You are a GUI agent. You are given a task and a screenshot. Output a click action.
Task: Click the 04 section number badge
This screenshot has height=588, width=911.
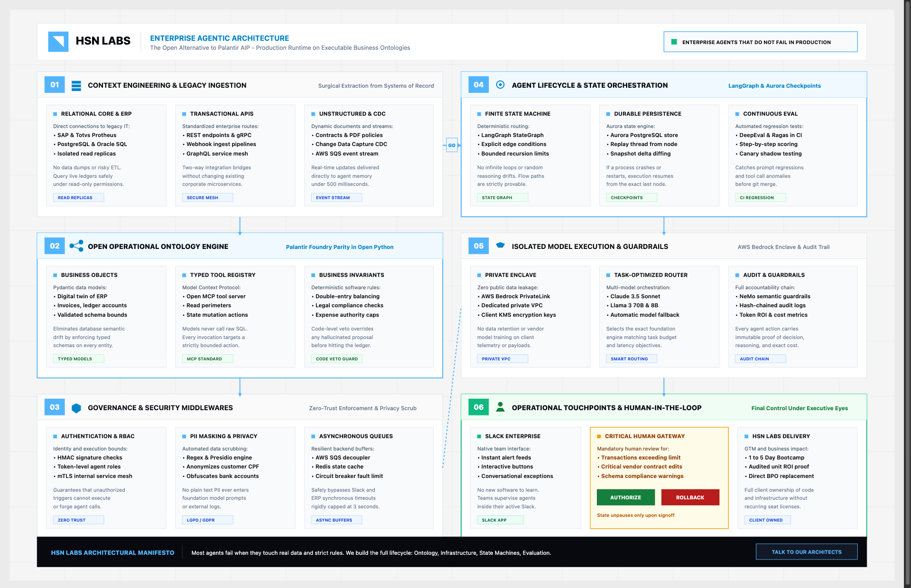(x=478, y=85)
